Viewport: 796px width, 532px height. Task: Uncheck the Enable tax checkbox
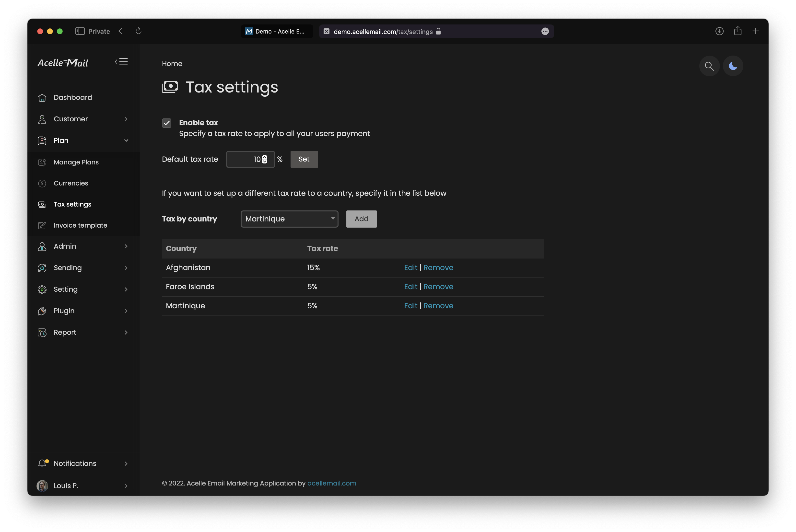(167, 123)
